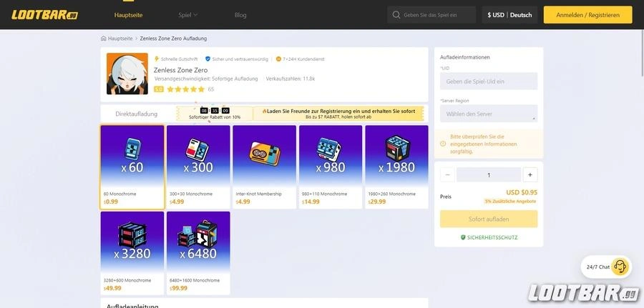Screen dimensions: 644x308
Task: Open the Blog menu item
Action: 240,15
